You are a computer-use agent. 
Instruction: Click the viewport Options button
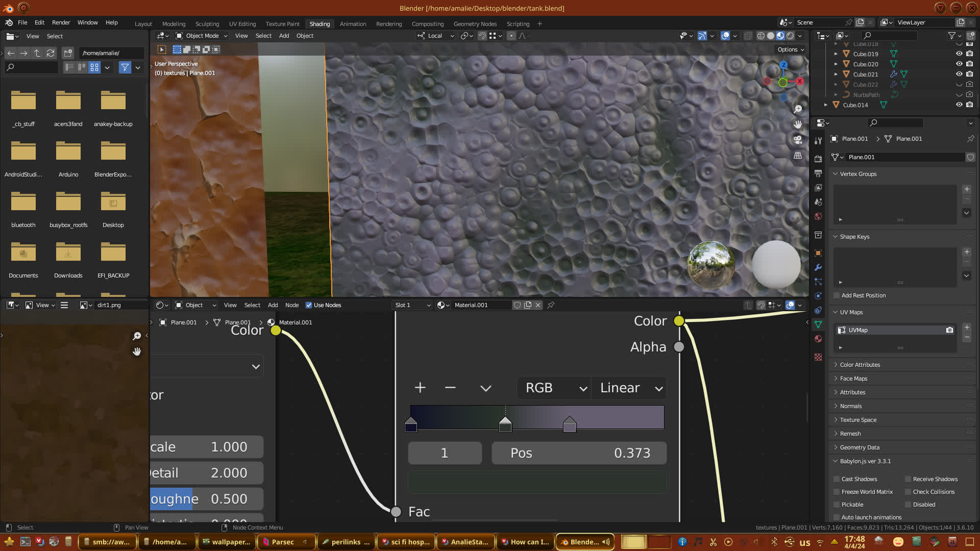(791, 49)
